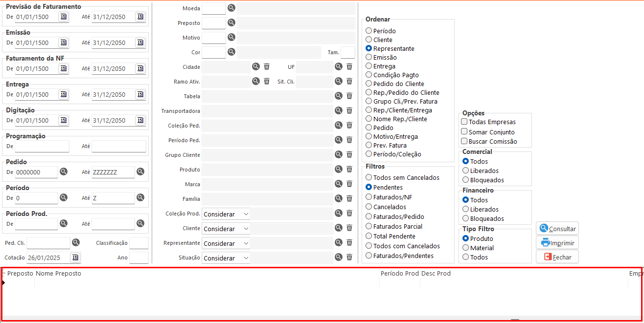Choose the Cancelados filter option

(369, 207)
